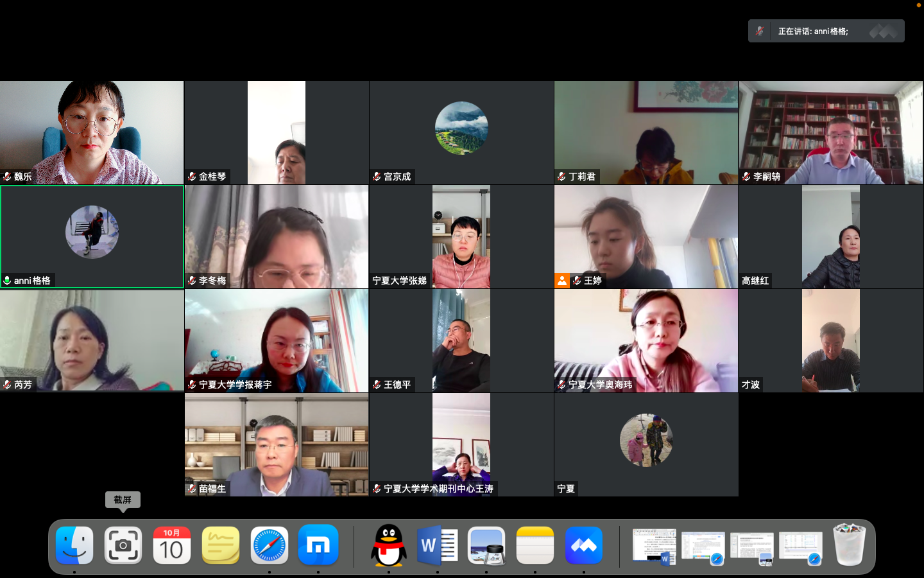Restore the minimized Word document window in Dock

(x=654, y=546)
